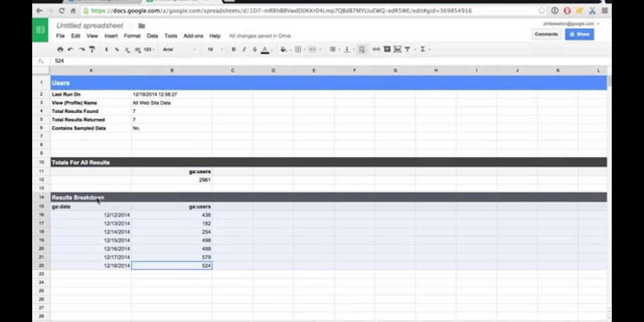Click the Undo arrow icon

[x=71, y=49]
